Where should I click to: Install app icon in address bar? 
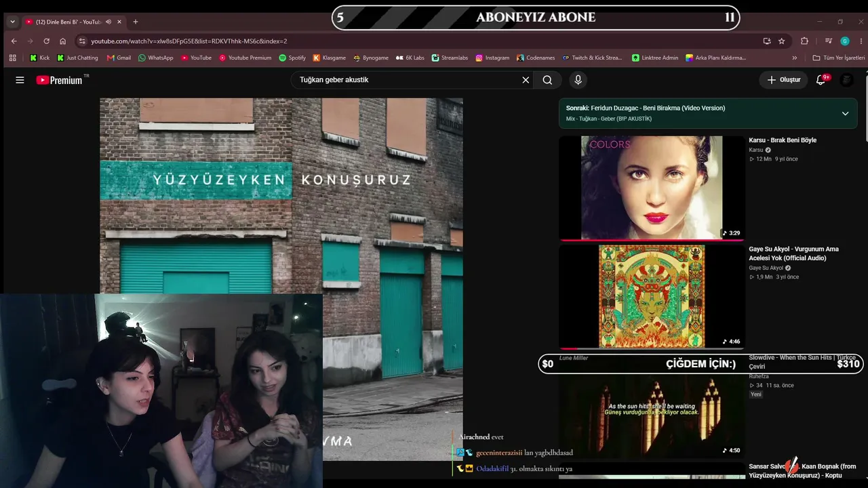point(767,41)
